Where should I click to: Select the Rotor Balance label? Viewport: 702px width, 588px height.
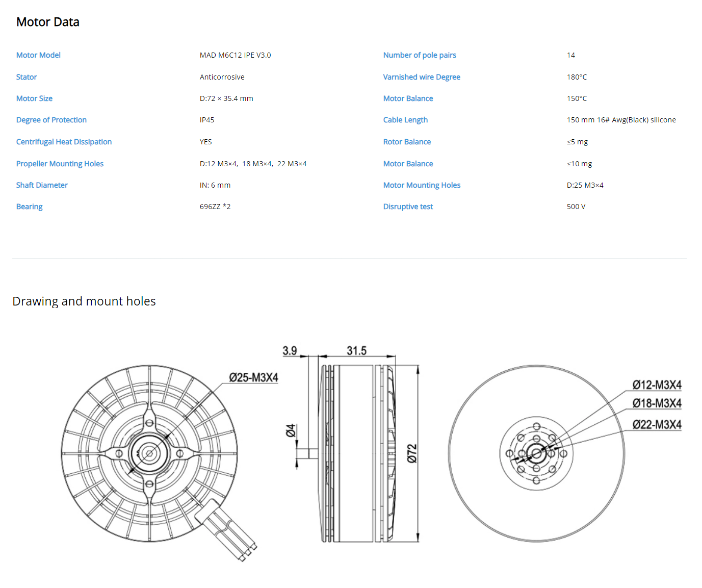click(x=407, y=142)
